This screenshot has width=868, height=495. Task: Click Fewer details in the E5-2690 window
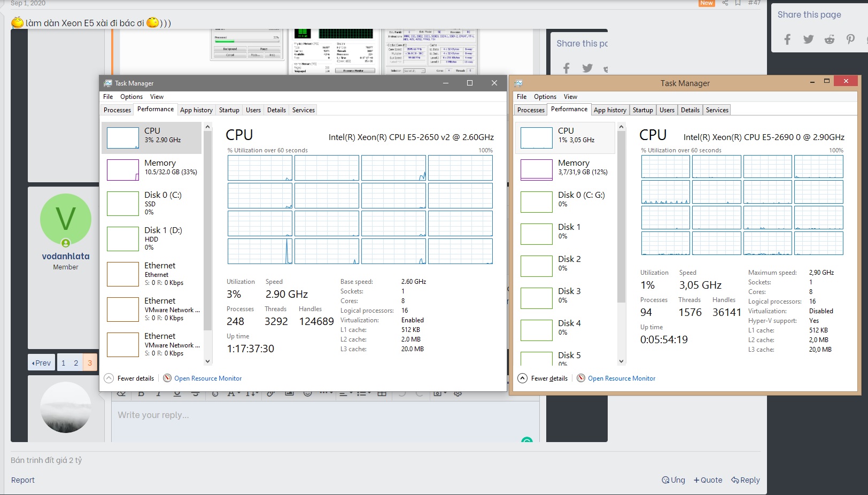point(549,378)
